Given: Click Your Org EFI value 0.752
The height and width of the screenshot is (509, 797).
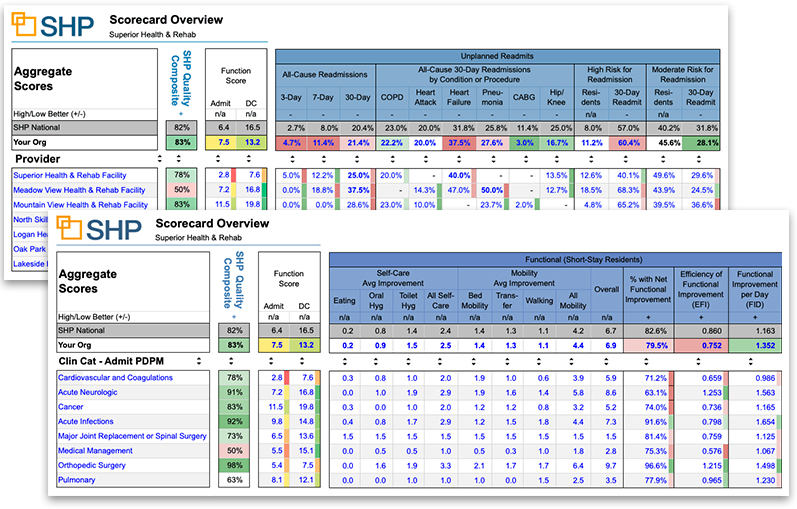Looking at the screenshot, I should (701, 345).
